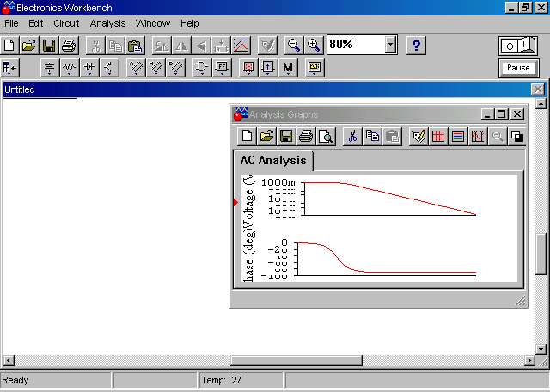550x392 pixels.
Task: Open the Edit menu
Action: point(36,23)
